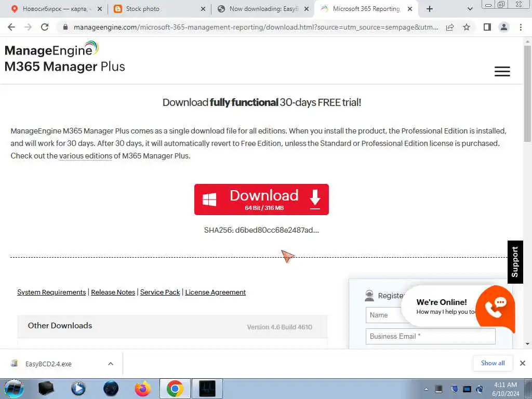Switch to Now downloading: Easy tab
Screen dimensions: 532x399
coord(264,9)
